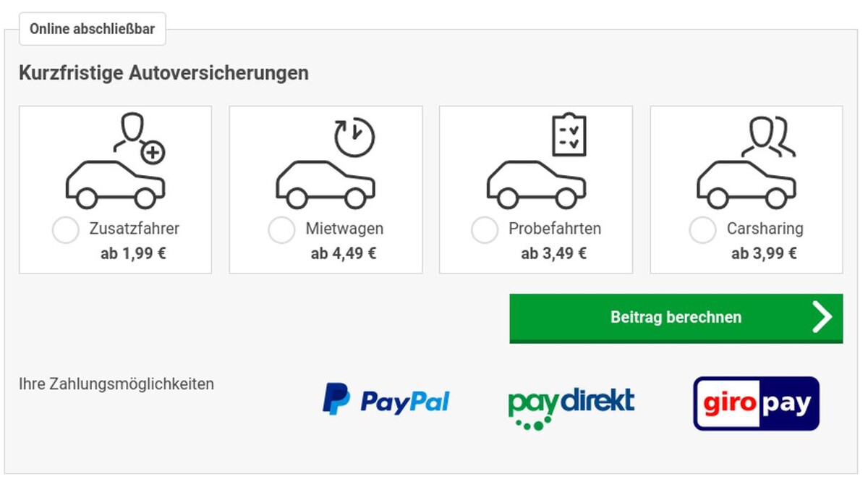Image resolution: width=868 pixels, height=495 pixels.
Task: Click the Online abschließbar tab
Action: [92, 29]
